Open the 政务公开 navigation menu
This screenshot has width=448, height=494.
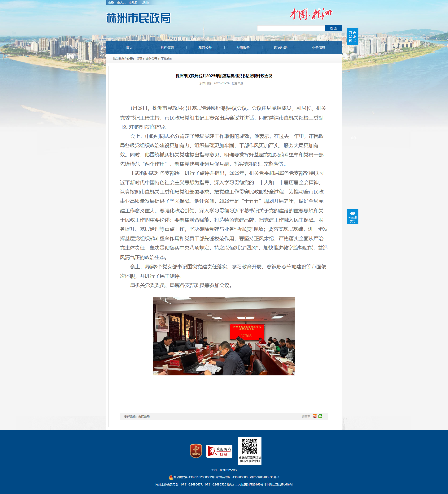point(205,47)
